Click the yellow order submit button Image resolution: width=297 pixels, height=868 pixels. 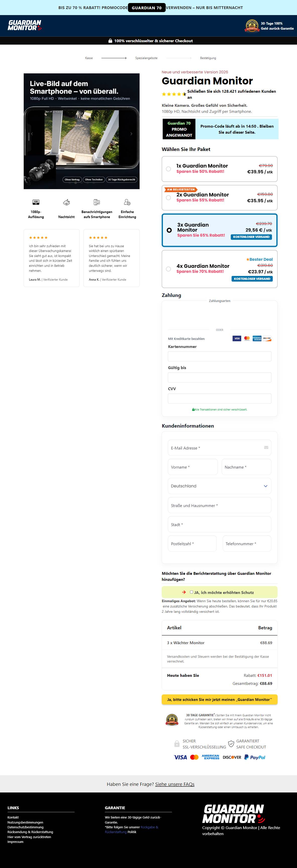point(220,699)
